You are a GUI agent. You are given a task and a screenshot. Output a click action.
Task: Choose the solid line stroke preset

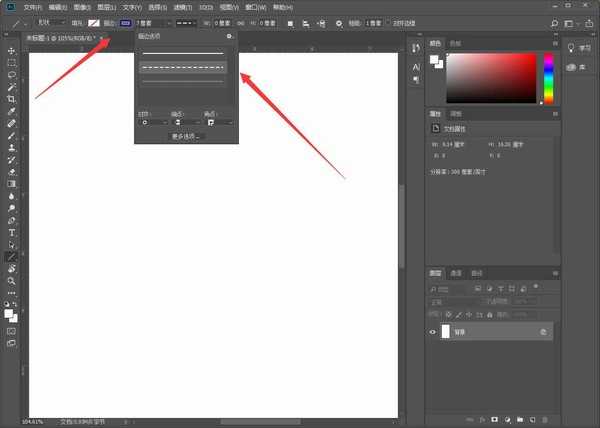(x=182, y=53)
